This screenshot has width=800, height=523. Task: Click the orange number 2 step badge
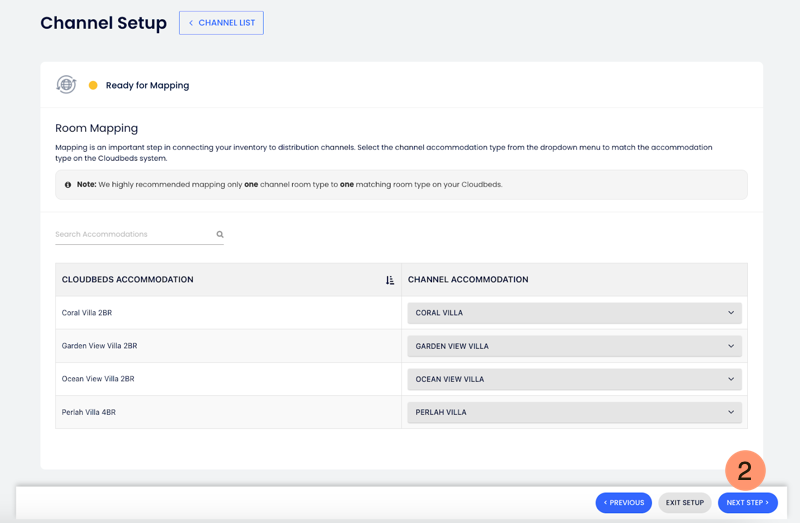745,470
